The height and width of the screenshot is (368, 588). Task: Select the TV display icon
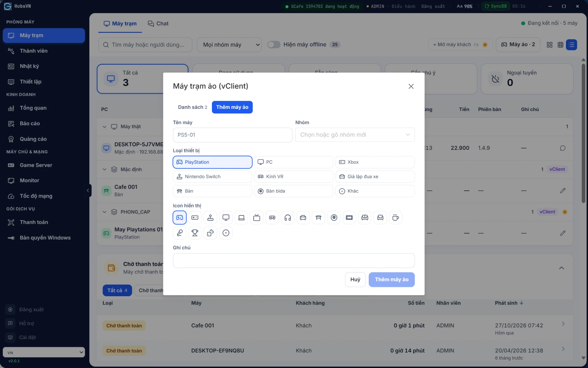(x=257, y=217)
